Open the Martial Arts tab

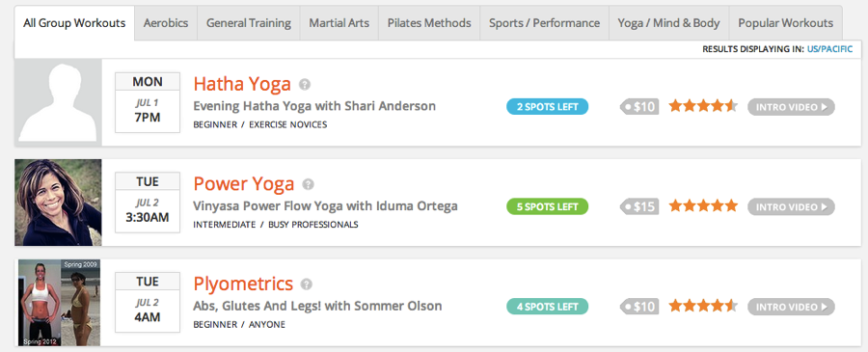tap(339, 23)
